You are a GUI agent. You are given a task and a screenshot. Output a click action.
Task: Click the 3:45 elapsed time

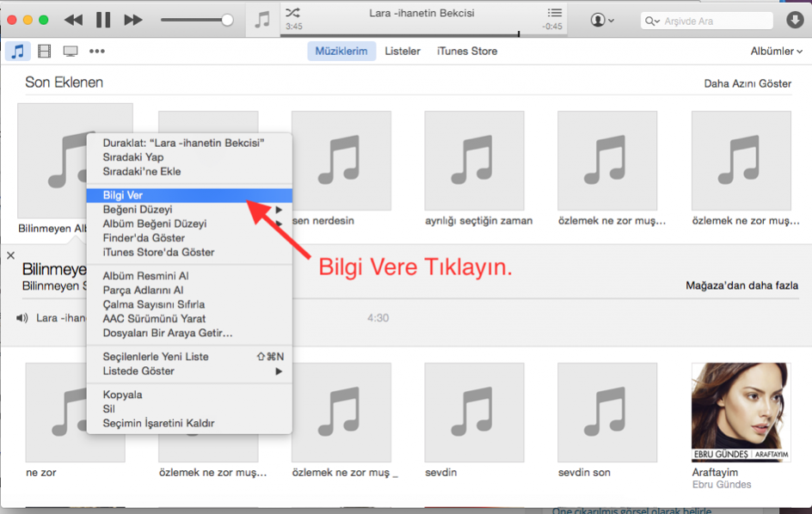click(293, 27)
